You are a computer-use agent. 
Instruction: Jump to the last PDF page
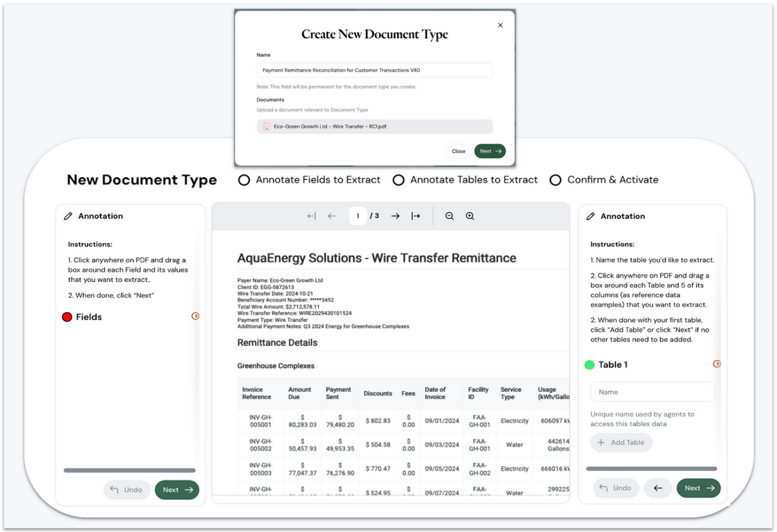(x=416, y=216)
